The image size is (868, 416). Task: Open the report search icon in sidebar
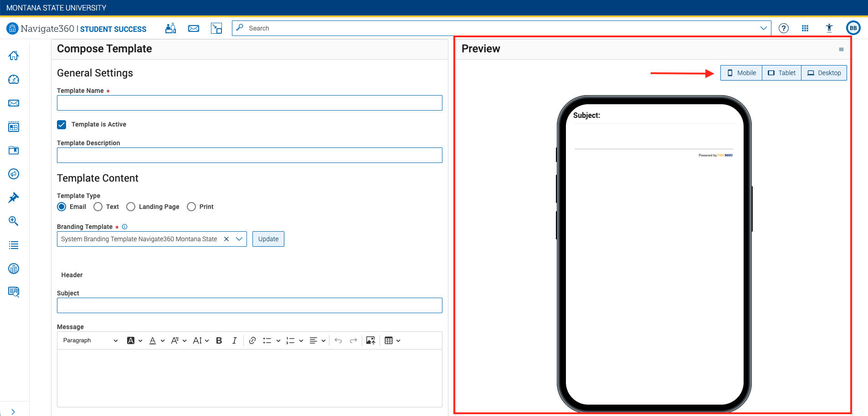(14, 292)
